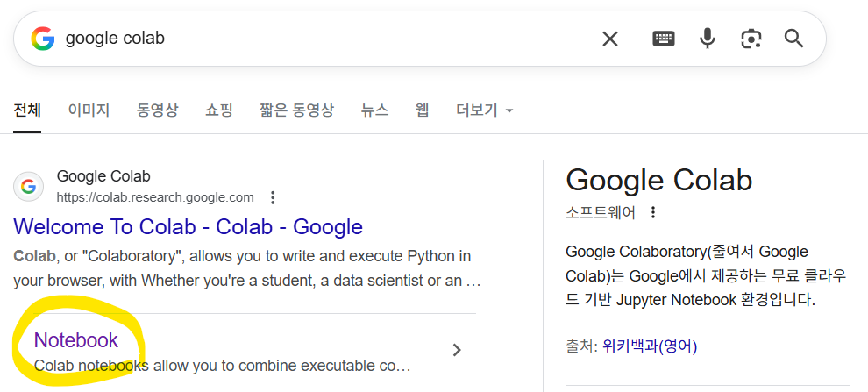This screenshot has height=392, width=868.
Task: Expand the 더보기 dropdown menu
Action: (484, 110)
